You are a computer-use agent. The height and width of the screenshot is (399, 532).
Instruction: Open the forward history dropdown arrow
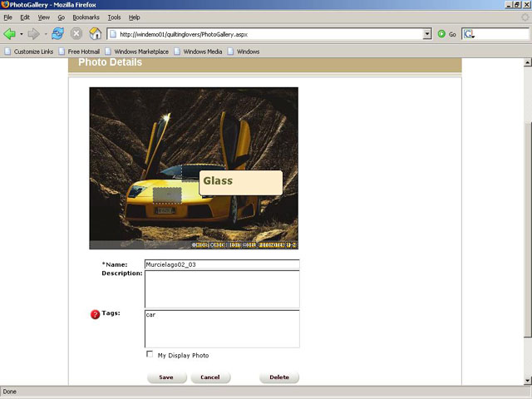point(46,34)
